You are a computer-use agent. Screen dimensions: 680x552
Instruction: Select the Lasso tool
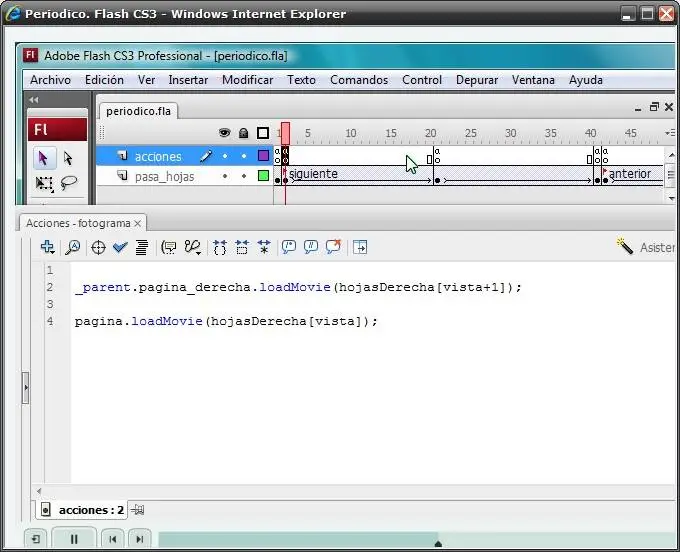(69, 183)
